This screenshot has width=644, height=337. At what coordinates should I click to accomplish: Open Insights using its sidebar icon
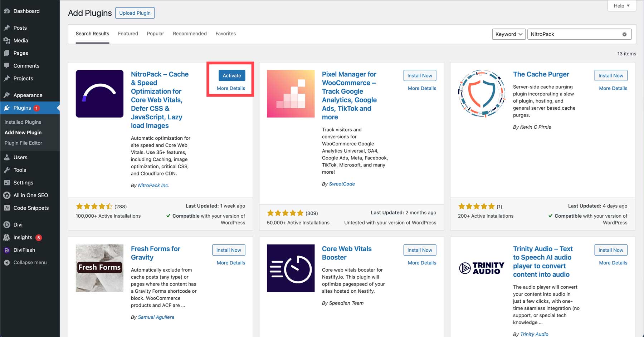click(x=7, y=237)
